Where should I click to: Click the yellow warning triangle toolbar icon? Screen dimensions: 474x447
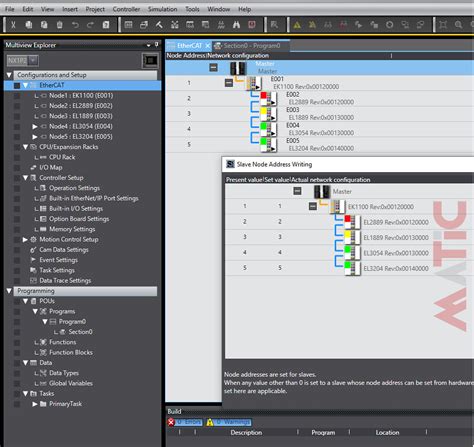[x=297, y=25]
